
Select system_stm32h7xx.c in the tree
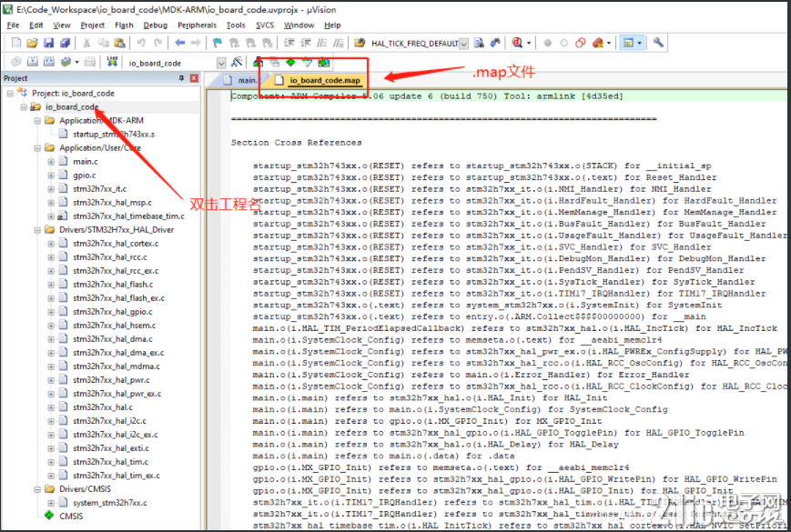coord(110,503)
